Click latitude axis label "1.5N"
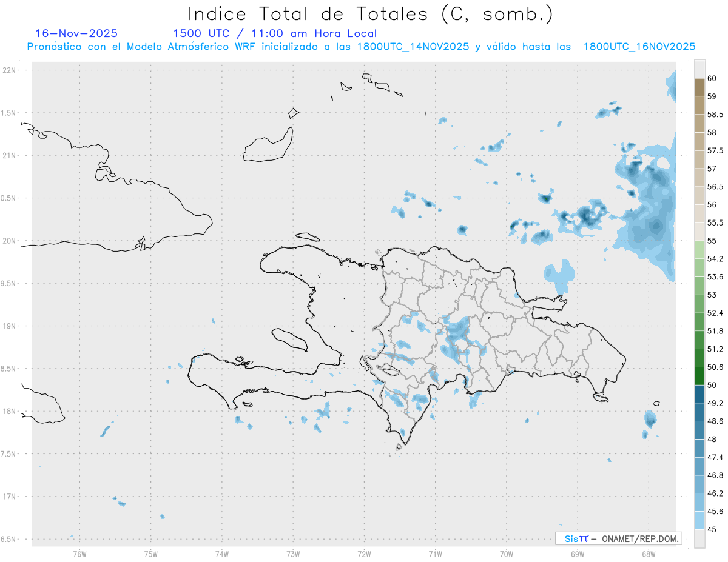 8,113
